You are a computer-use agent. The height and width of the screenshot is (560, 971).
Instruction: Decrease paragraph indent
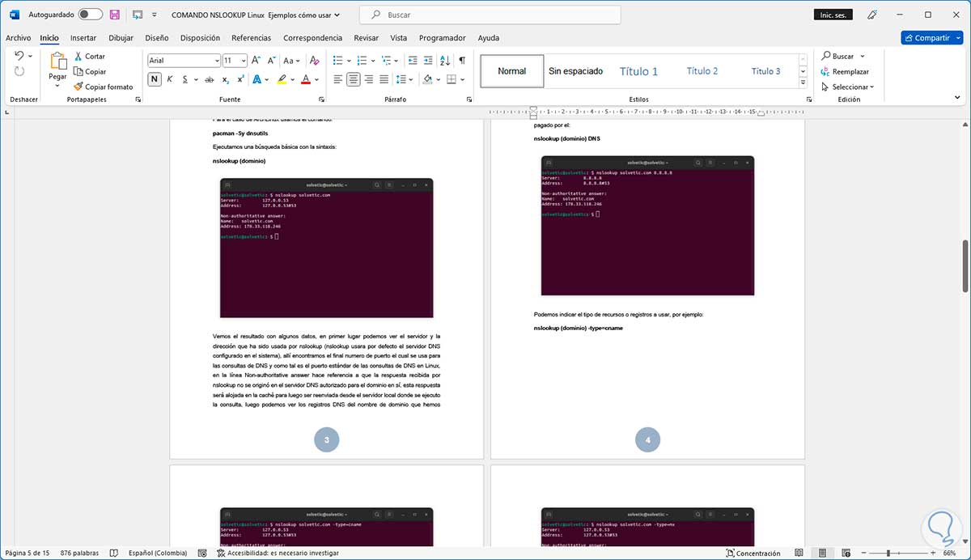pyautogui.click(x=413, y=60)
